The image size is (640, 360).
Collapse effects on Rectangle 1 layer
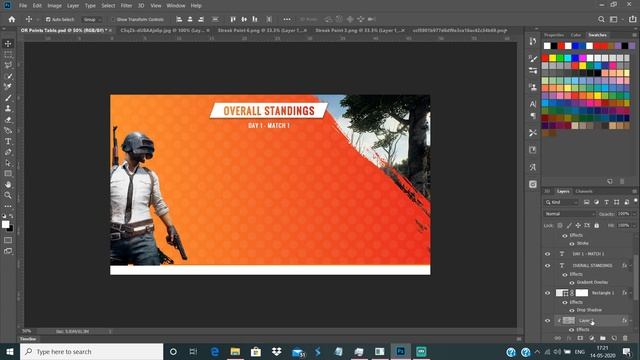[x=631, y=293]
